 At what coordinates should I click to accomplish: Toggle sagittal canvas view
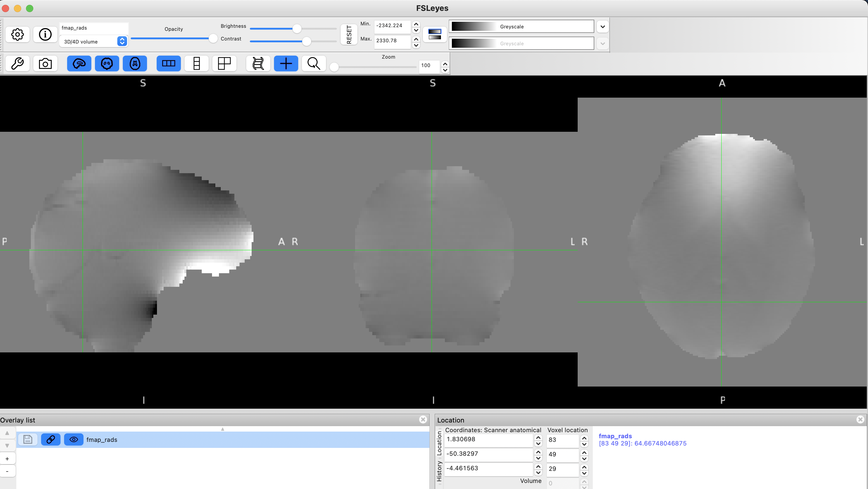click(79, 63)
